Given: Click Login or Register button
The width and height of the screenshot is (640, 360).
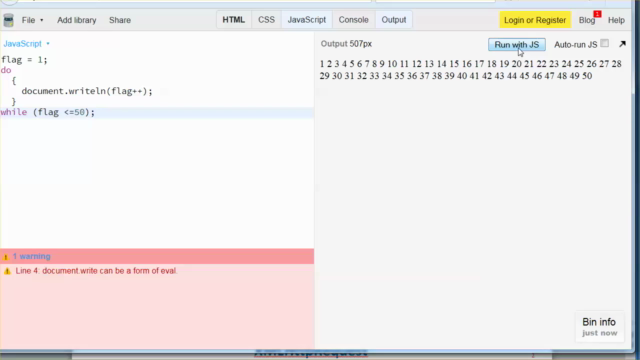Looking at the screenshot, I should click(x=535, y=20).
